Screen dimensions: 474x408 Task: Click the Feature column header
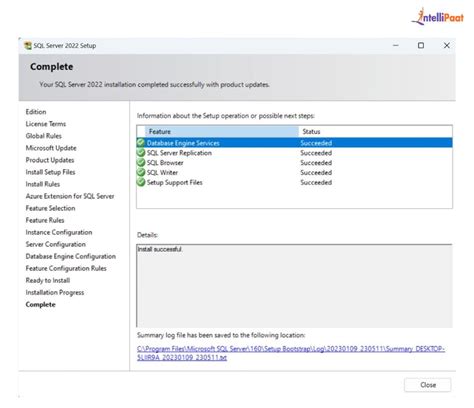222,132
